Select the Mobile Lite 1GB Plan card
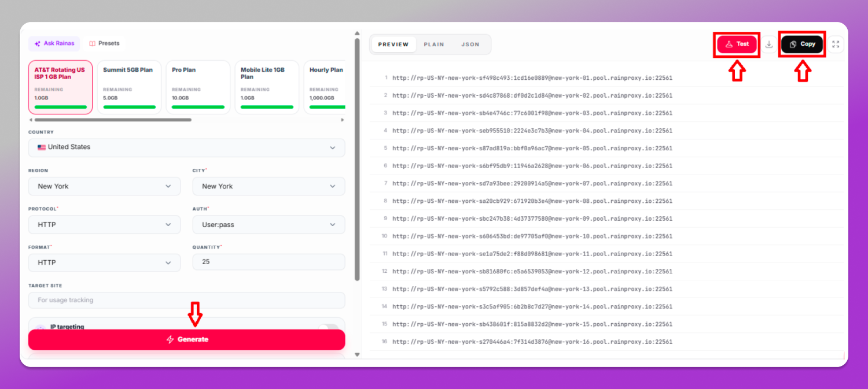868x389 pixels. (x=267, y=87)
